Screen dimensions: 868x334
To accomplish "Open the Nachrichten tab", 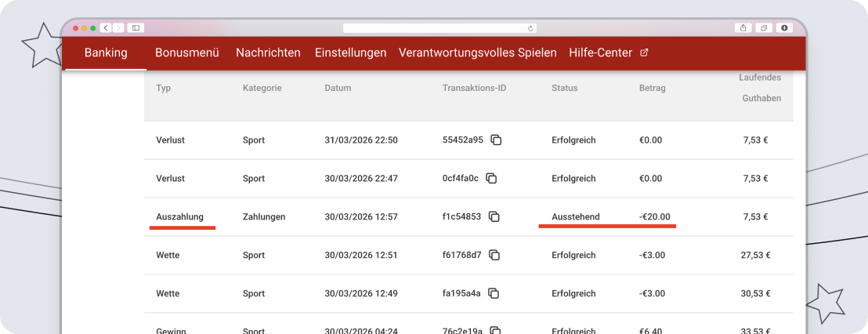I will [x=268, y=53].
